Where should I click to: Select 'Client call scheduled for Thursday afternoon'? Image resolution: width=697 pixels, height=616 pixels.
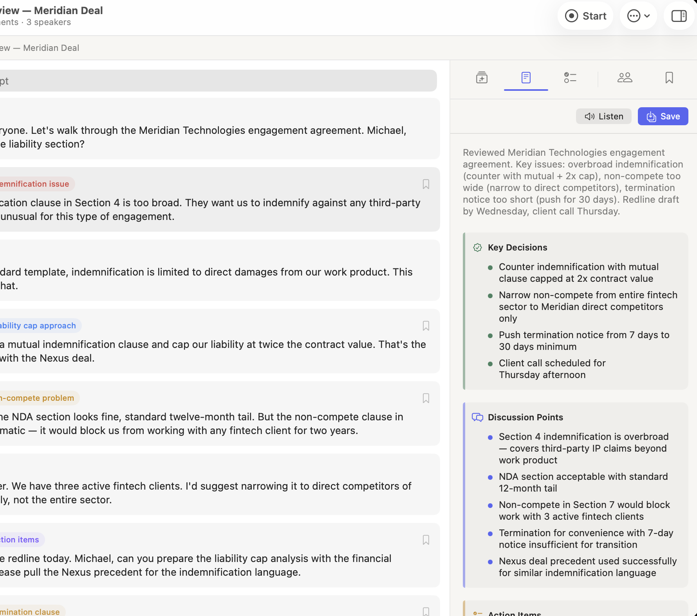(x=552, y=369)
